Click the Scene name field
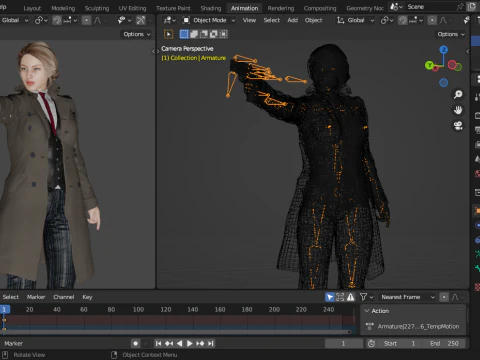The width and height of the screenshot is (480, 360). [x=430, y=7]
